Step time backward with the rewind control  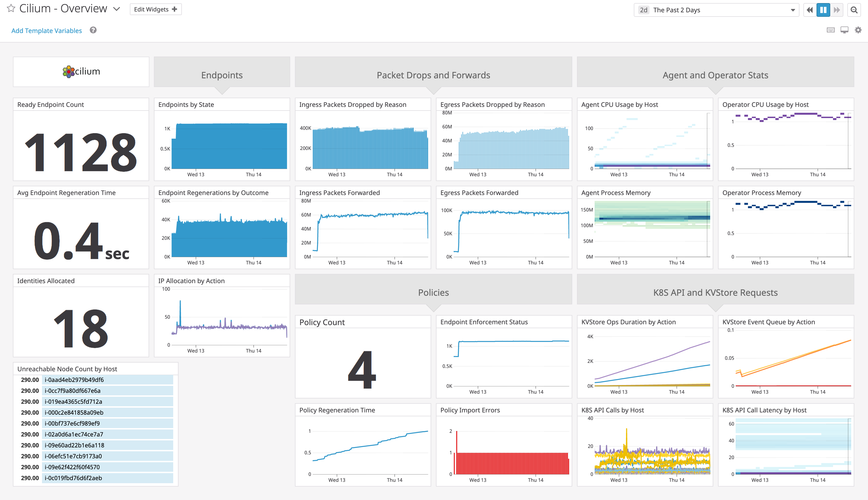tap(809, 10)
